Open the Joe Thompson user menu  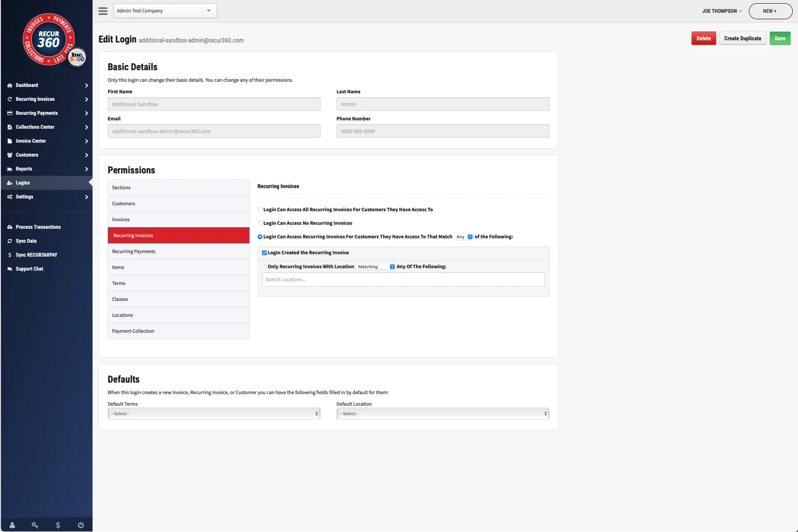[722, 11]
